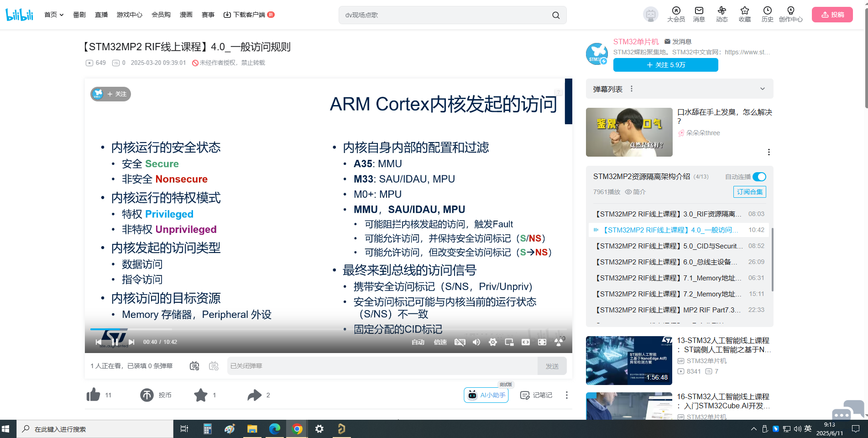The width and height of the screenshot is (868, 438).
Task: Expand the 弹幕列表 danmaku list
Action: click(762, 89)
